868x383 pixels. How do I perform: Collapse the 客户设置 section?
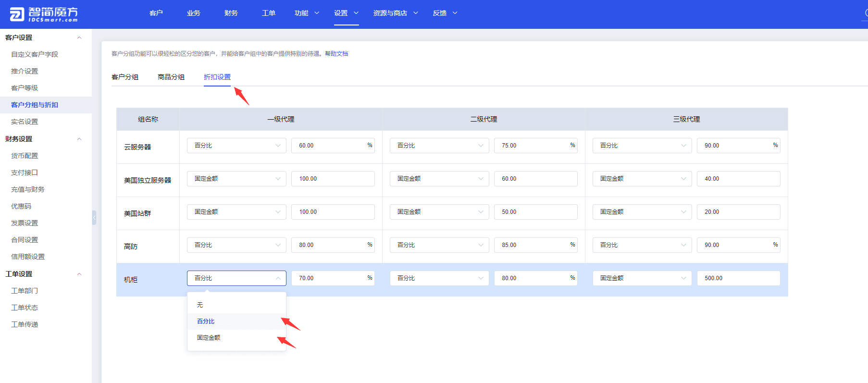79,37
